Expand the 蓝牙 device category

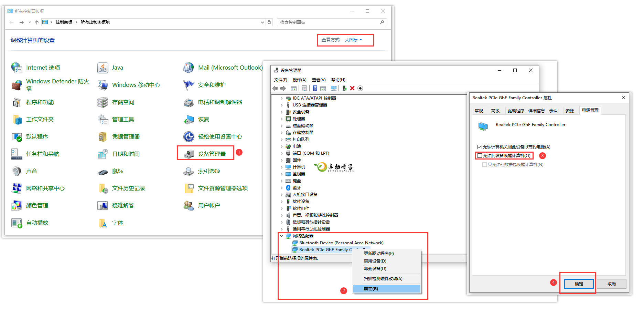282,188
